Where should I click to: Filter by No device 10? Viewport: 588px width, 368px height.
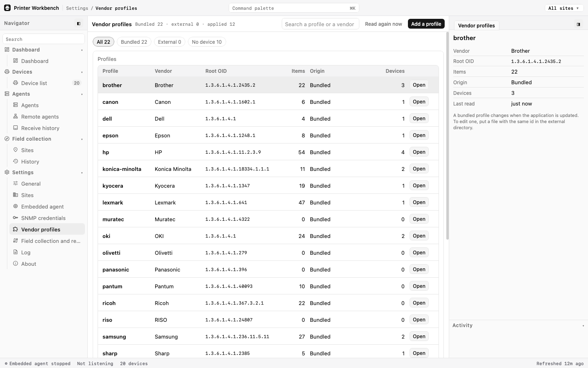point(207,42)
